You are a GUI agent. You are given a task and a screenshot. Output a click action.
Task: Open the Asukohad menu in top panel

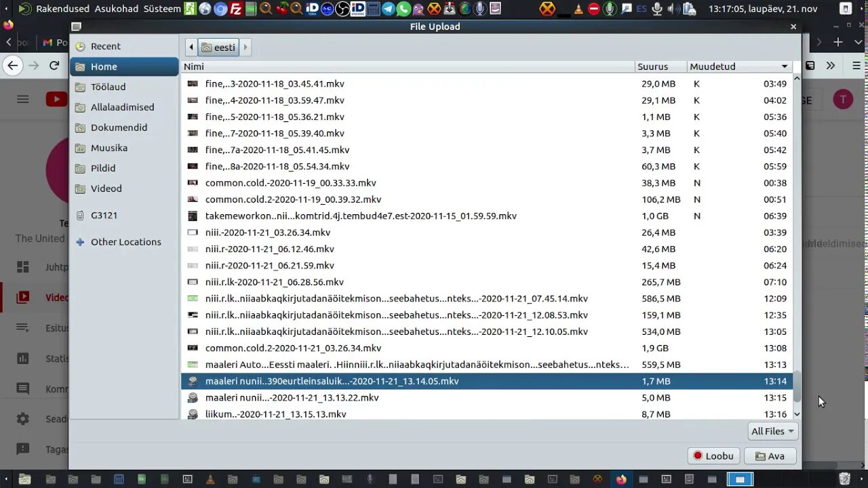116,9
